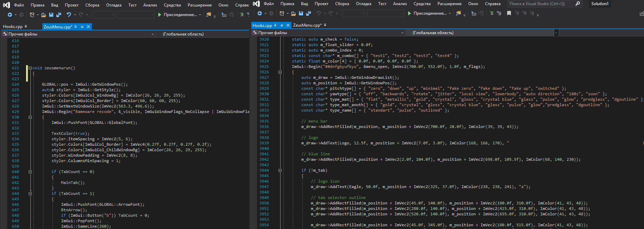
Task: Toggle pin on the Hooks.cpp active tab
Action: (282, 25)
